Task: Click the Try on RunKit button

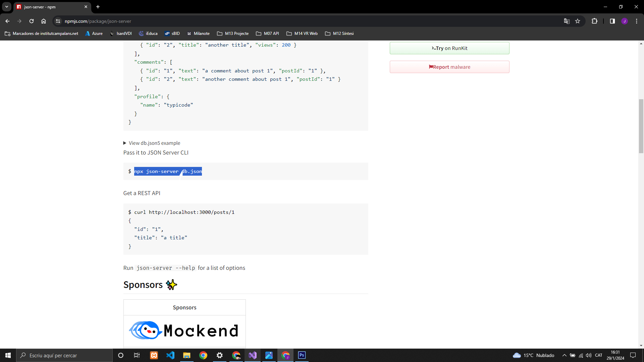Action: 449,48
